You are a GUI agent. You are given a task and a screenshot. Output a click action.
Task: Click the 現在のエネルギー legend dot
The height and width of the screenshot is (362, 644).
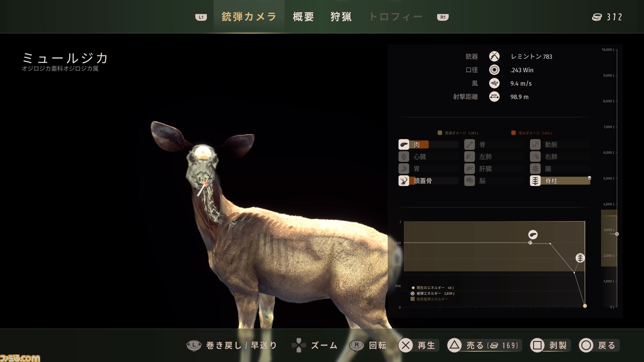tap(413, 288)
